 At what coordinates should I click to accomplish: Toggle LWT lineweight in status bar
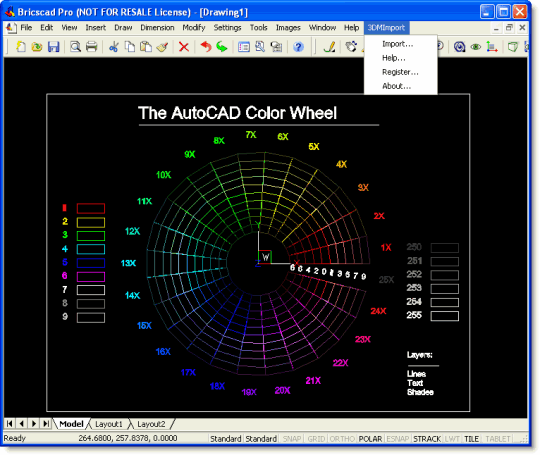(x=452, y=439)
